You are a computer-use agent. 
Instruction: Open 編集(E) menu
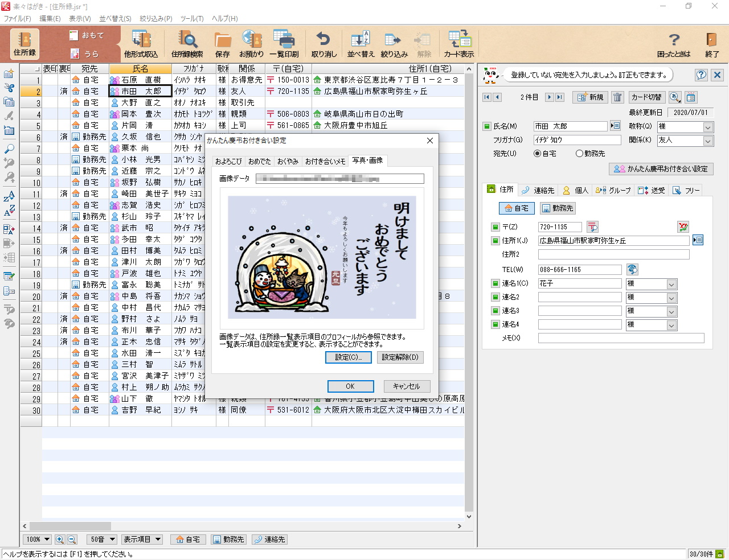[x=50, y=18]
